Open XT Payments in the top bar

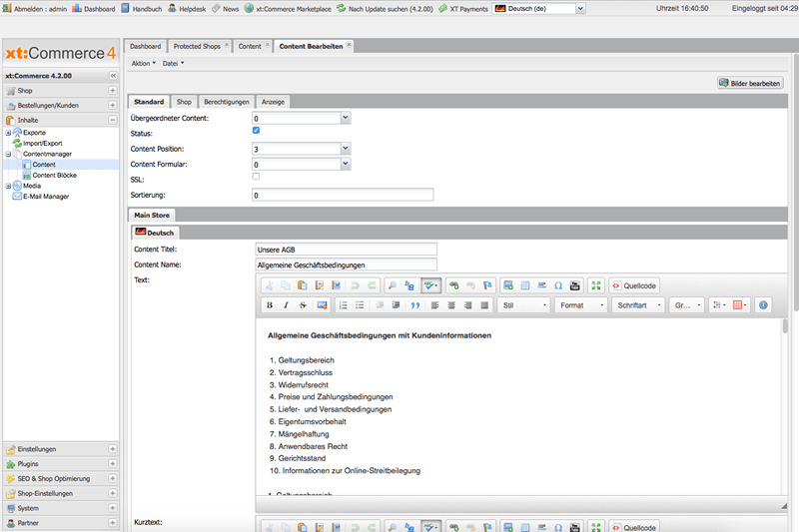click(463, 9)
